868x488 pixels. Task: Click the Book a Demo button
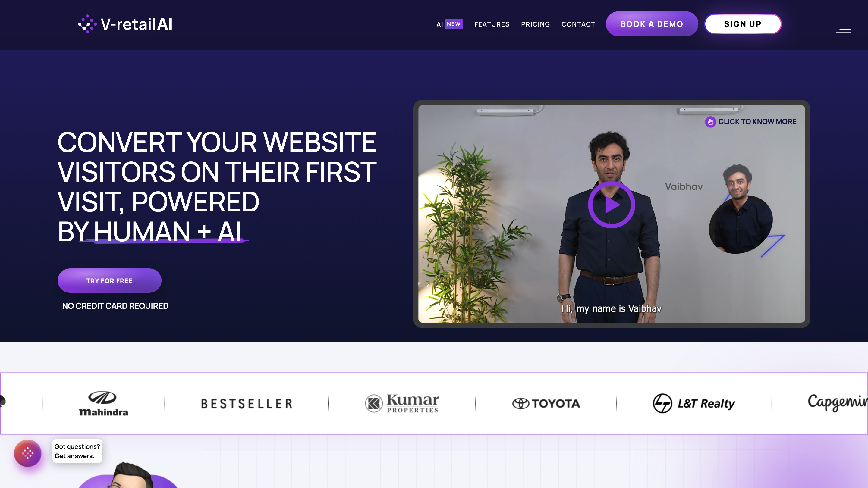pos(652,24)
